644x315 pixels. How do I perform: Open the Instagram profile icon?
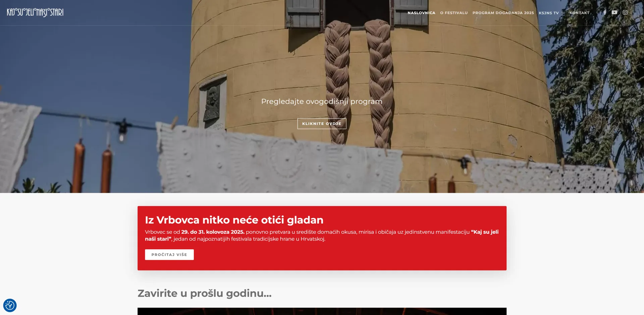click(625, 12)
